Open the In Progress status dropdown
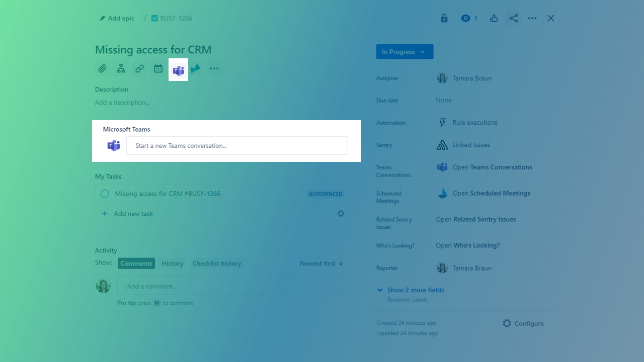This screenshot has height=362, width=644. coord(405,52)
